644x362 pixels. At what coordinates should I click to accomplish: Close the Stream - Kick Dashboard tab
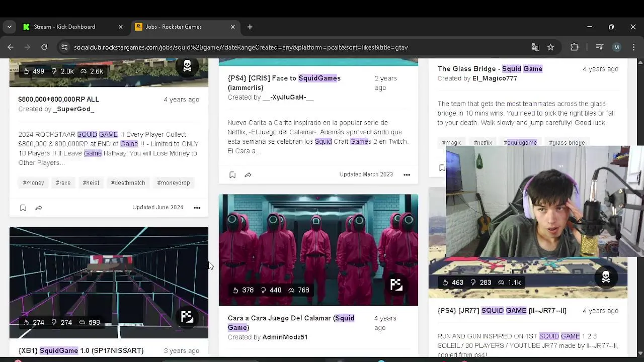click(x=120, y=27)
